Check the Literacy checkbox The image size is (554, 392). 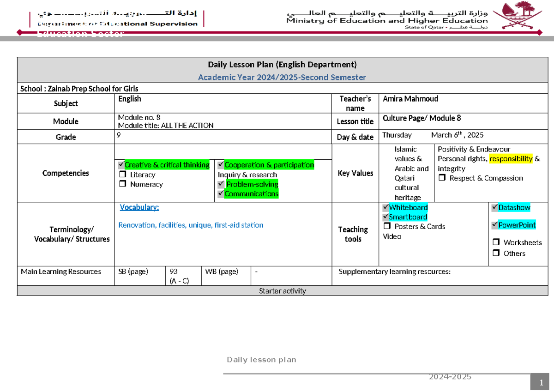(x=122, y=175)
